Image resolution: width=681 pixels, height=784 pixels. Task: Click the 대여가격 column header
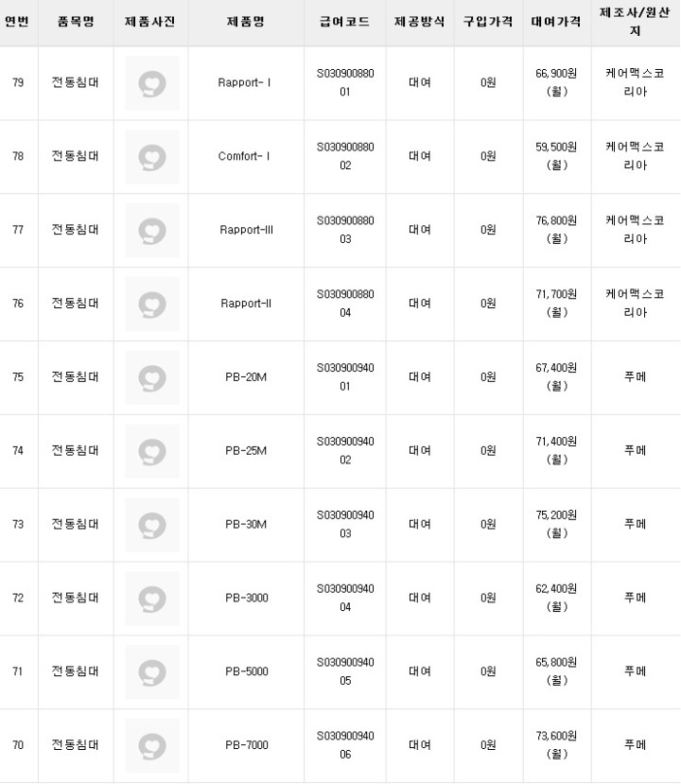(x=556, y=22)
